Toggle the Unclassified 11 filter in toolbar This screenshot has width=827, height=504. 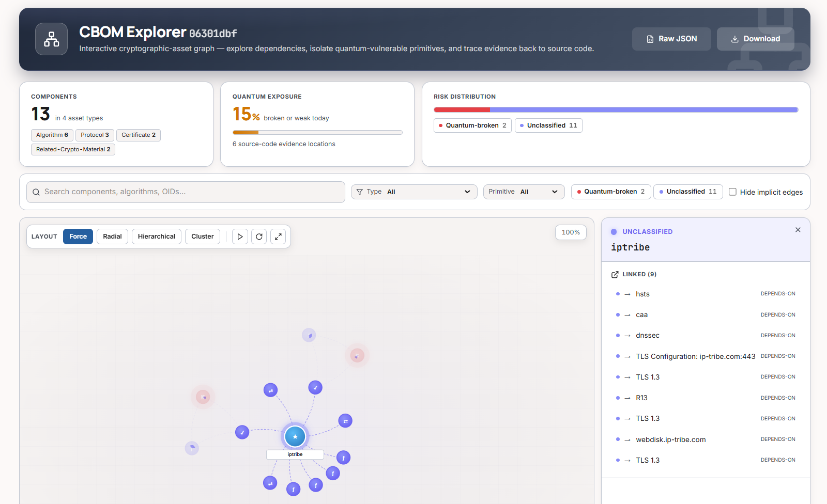tap(688, 192)
